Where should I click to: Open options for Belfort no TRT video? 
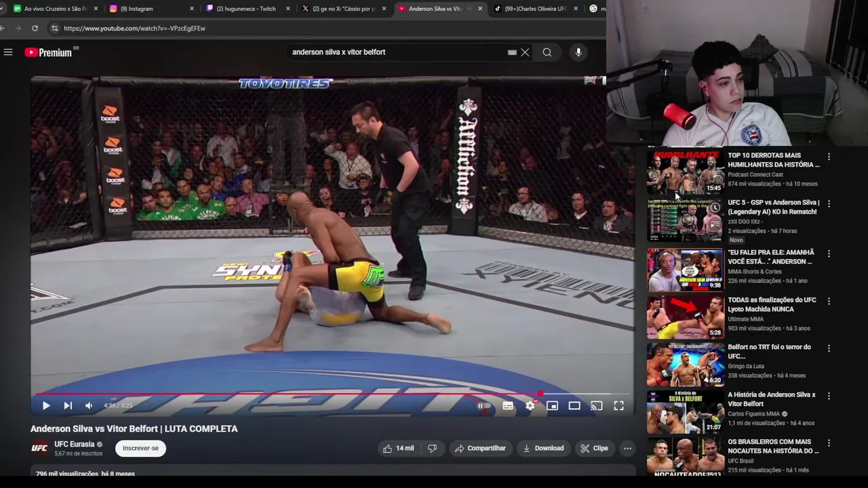tap(829, 348)
